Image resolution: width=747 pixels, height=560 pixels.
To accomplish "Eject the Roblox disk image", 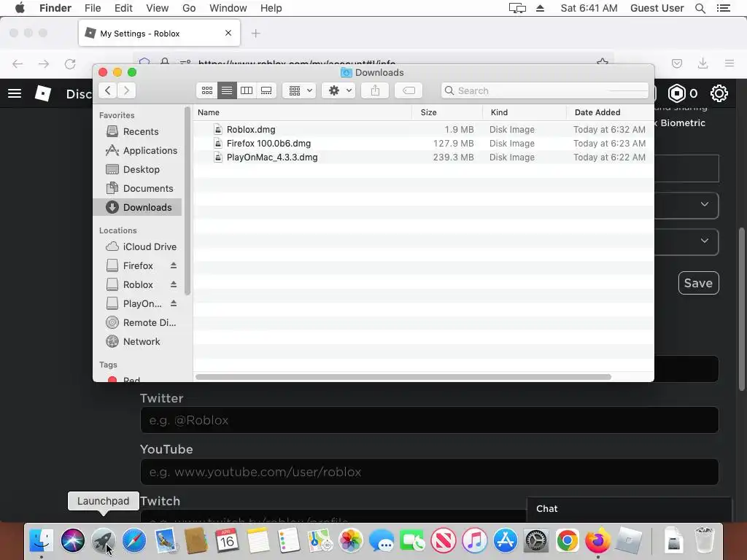I will 174,284.
